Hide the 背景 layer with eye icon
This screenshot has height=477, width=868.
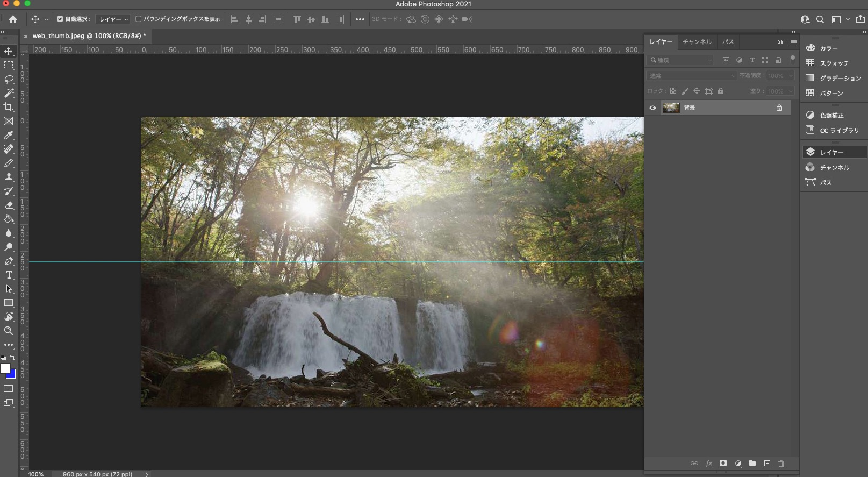pyautogui.click(x=652, y=108)
